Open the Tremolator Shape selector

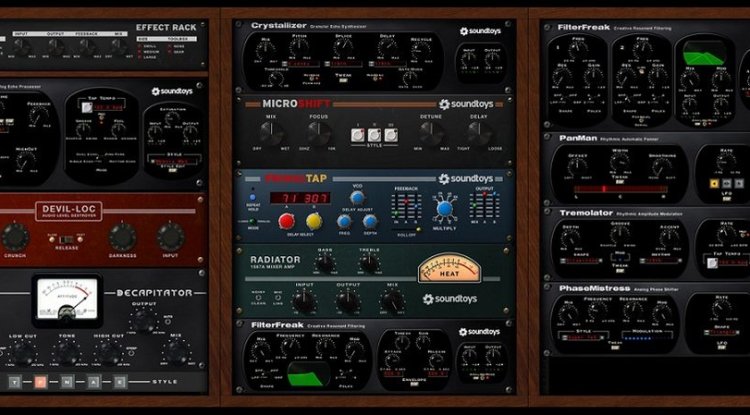point(581,261)
